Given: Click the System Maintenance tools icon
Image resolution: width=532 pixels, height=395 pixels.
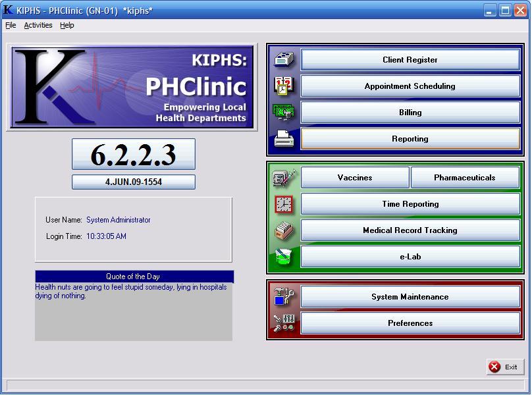Looking at the screenshot, I should pos(284,296).
